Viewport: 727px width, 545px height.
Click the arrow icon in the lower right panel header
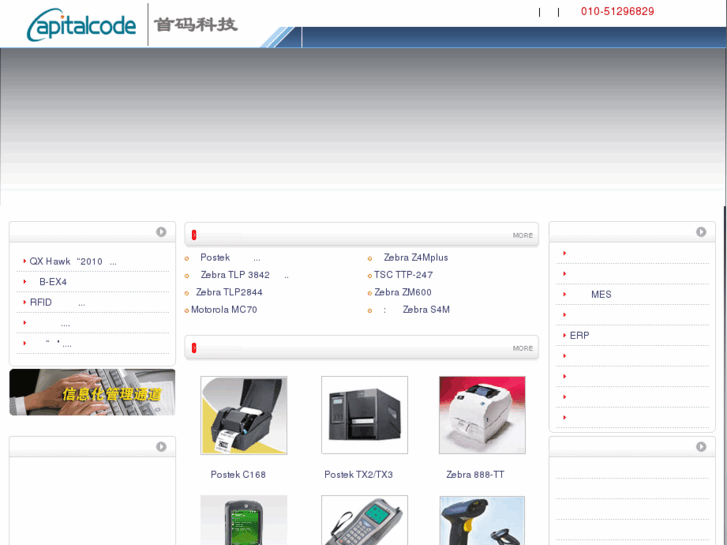pos(701,446)
